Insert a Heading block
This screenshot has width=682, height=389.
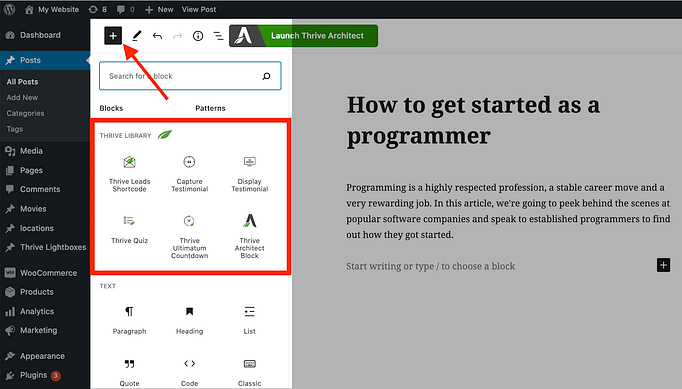(x=189, y=320)
